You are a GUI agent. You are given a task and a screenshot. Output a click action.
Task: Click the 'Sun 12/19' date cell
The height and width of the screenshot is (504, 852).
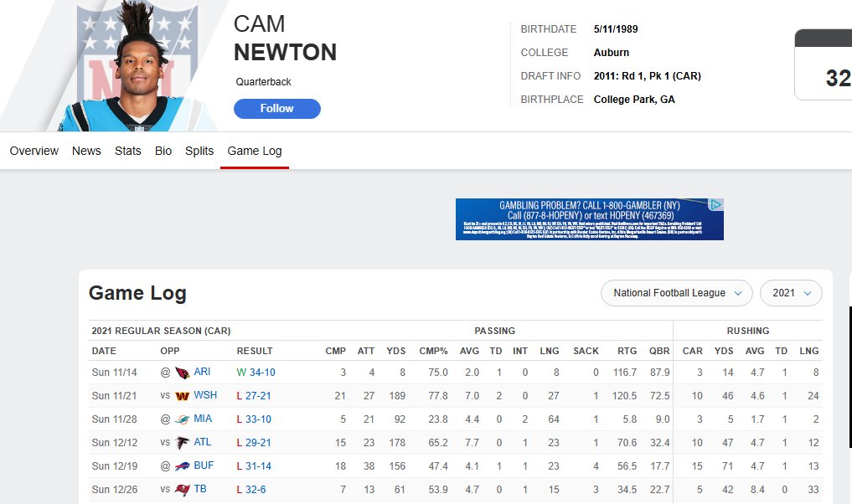115,466
